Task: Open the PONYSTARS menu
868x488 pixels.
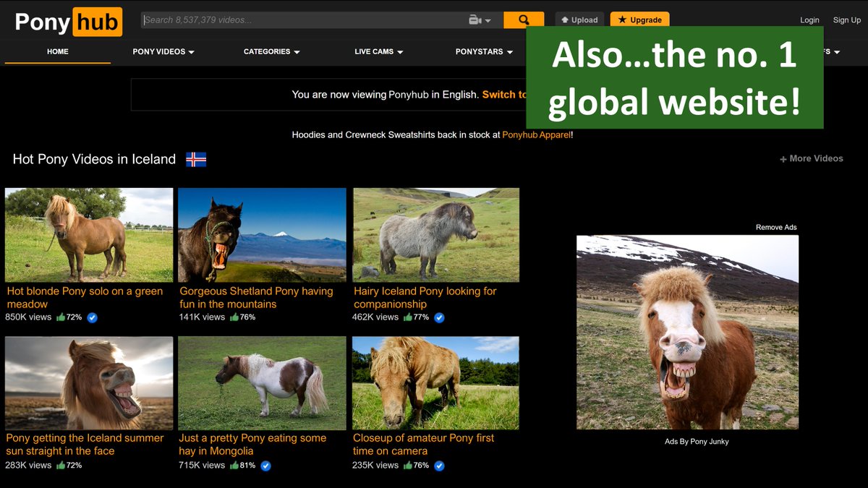Action: [x=483, y=51]
